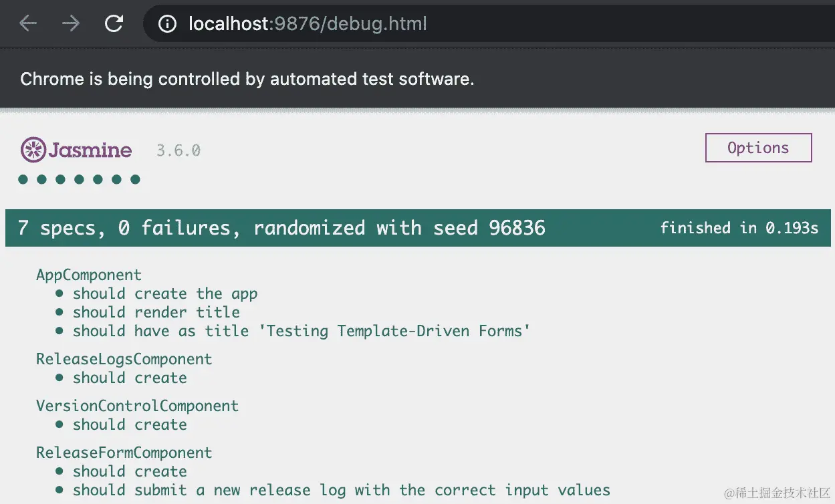
Task: View site info icon in address bar
Action: [x=167, y=24]
